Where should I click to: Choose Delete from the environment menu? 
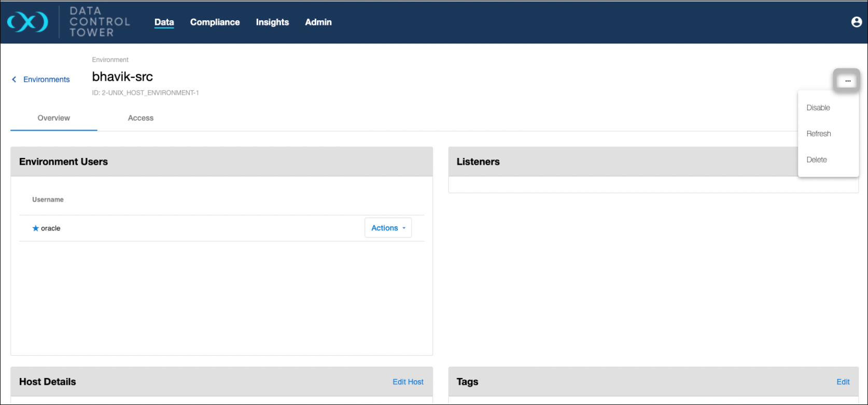tap(817, 160)
